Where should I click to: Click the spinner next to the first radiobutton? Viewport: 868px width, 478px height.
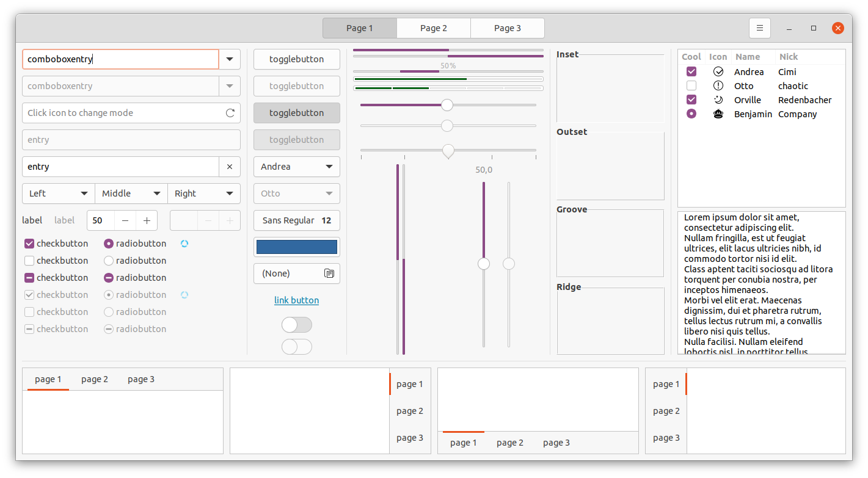pos(184,244)
